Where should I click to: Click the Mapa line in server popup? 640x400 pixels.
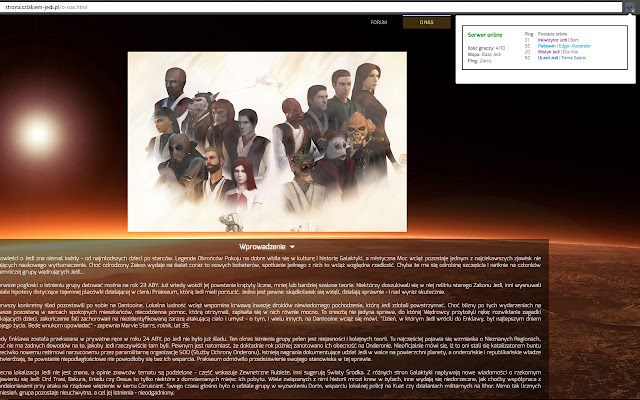[484, 54]
